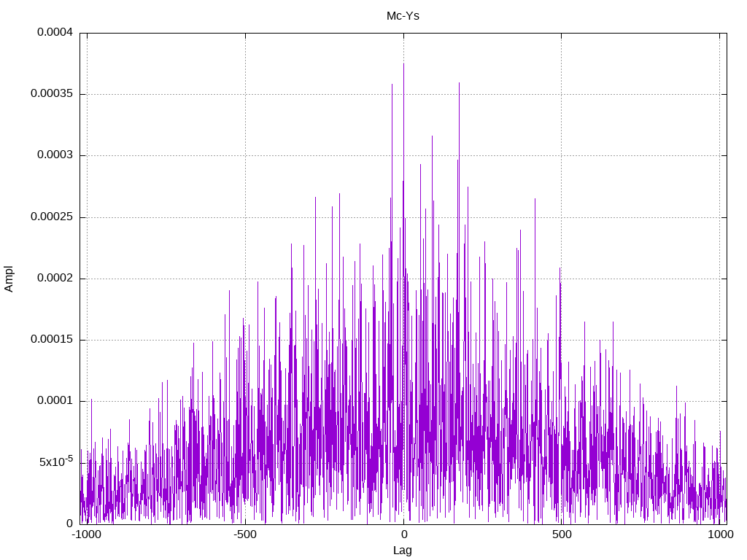
Task: Click the plot title Mc-Ys
Action: tap(403, 16)
